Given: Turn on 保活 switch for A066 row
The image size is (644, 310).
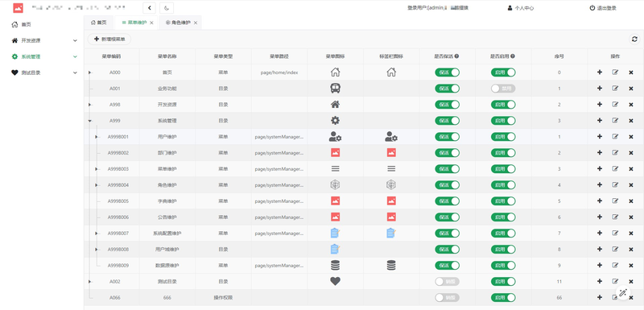Looking at the screenshot, I should pyautogui.click(x=448, y=298).
